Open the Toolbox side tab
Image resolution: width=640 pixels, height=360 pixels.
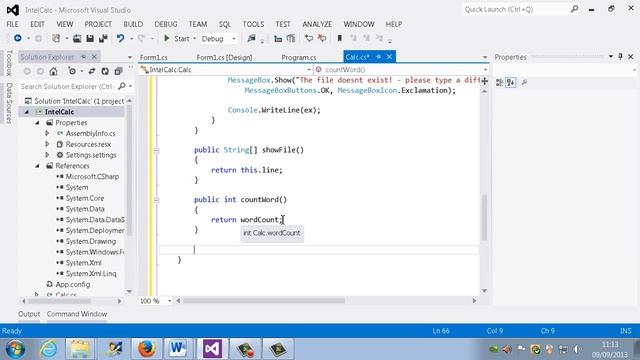pyautogui.click(x=9, y=63)
